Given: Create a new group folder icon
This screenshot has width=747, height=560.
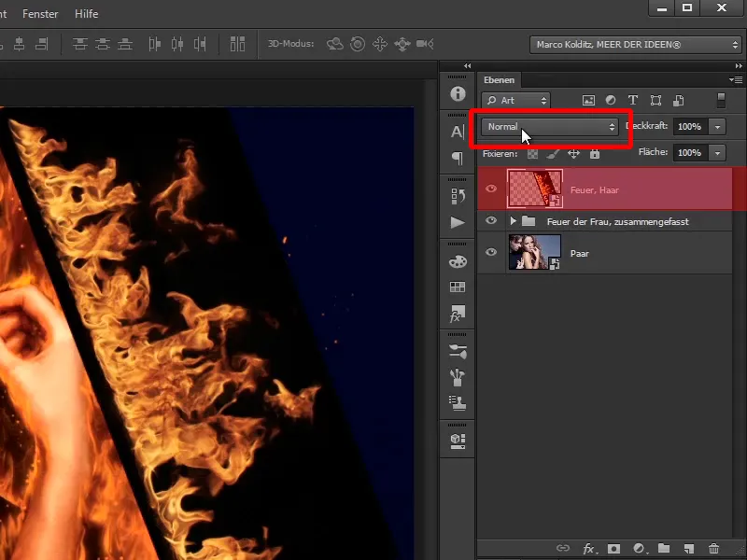Looking at the screenshot, I should (x=664, y=549).
